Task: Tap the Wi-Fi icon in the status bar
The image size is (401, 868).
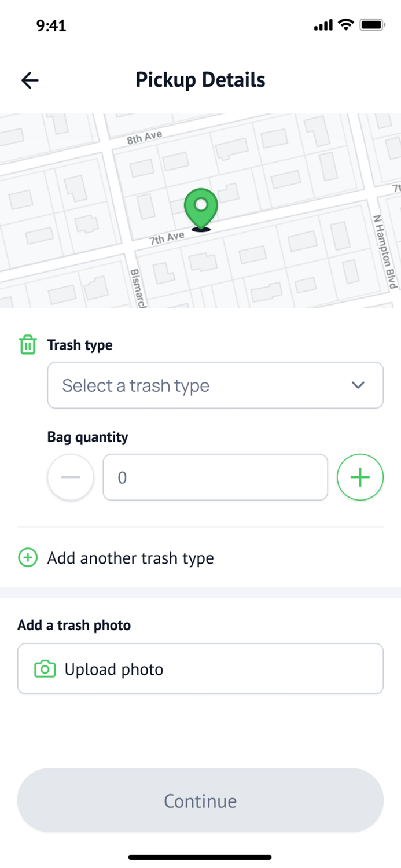Action: coord(345,25)
